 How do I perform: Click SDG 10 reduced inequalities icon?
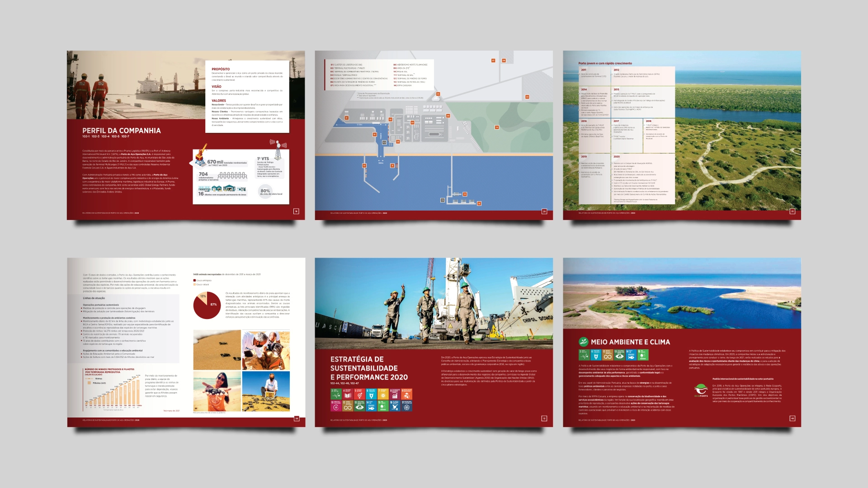pos(336,406)
